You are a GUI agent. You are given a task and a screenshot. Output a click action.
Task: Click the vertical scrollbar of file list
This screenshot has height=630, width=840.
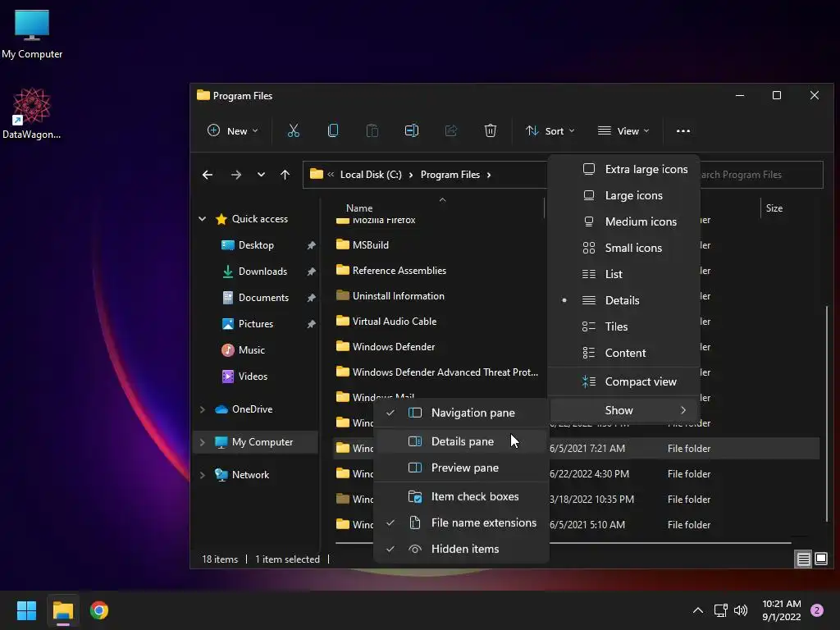pos(827,413)
